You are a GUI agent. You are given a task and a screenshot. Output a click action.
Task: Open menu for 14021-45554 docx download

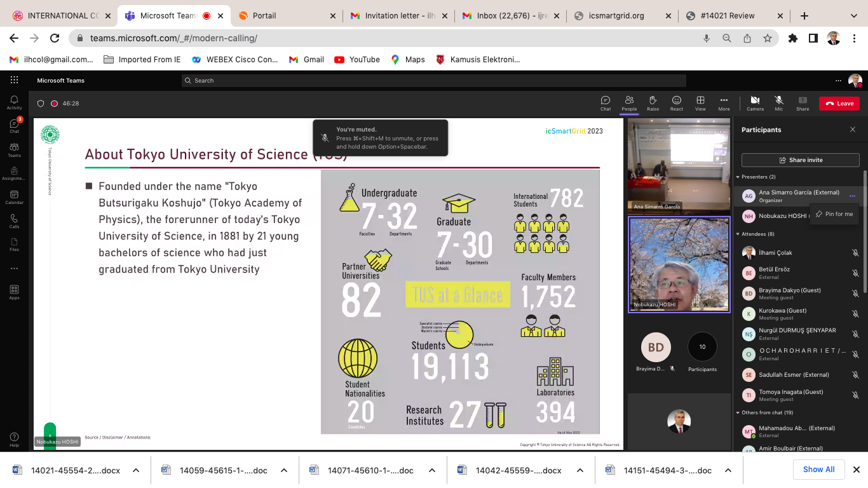pyautogui.click(x=136, y=470)
